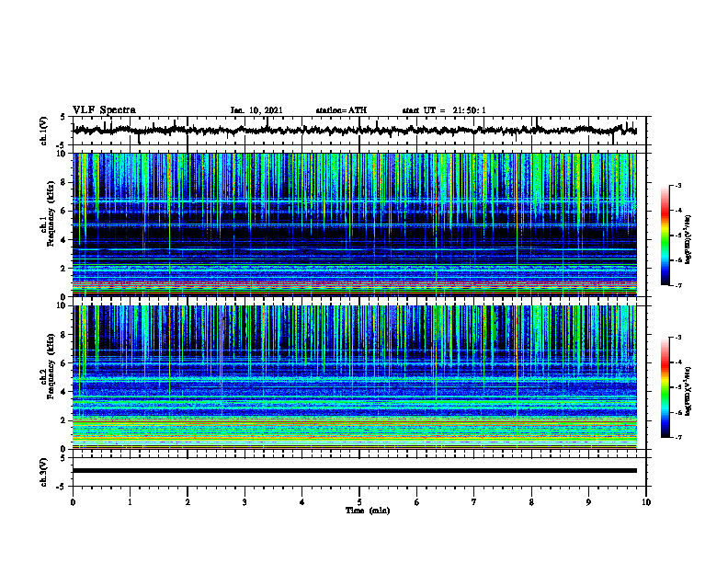This screenshot has height=563, width=728.
Task: Click the "station=ATH" header label
Action: 341,110
